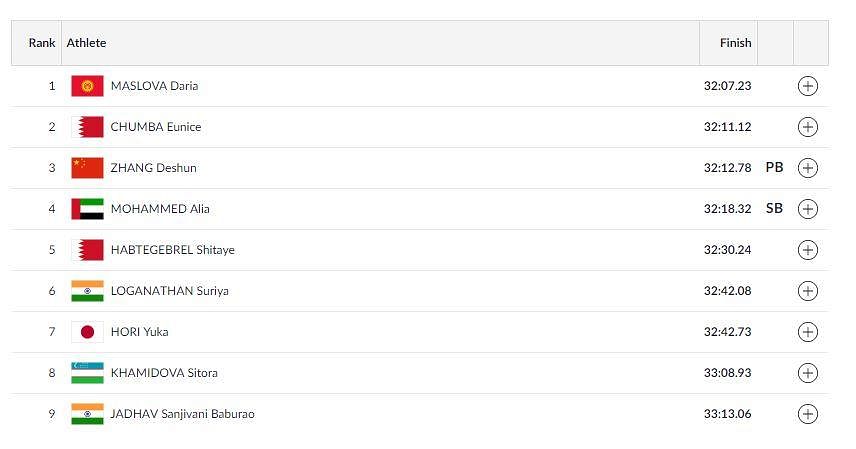856x449 pixels.
Task: Click the China flag beside ZHANG Deshun
Action: pyautogui.click(x=87, y=168)
